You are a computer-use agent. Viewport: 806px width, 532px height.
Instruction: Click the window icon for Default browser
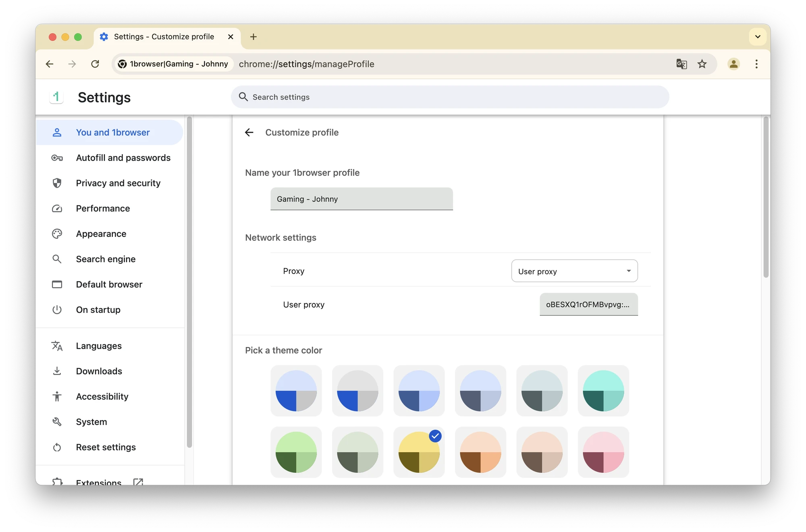coord(57,285)
